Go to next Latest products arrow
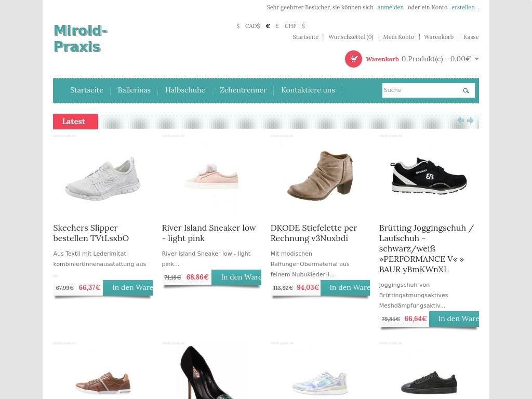 pyautogui.click(x=470, y=121)
